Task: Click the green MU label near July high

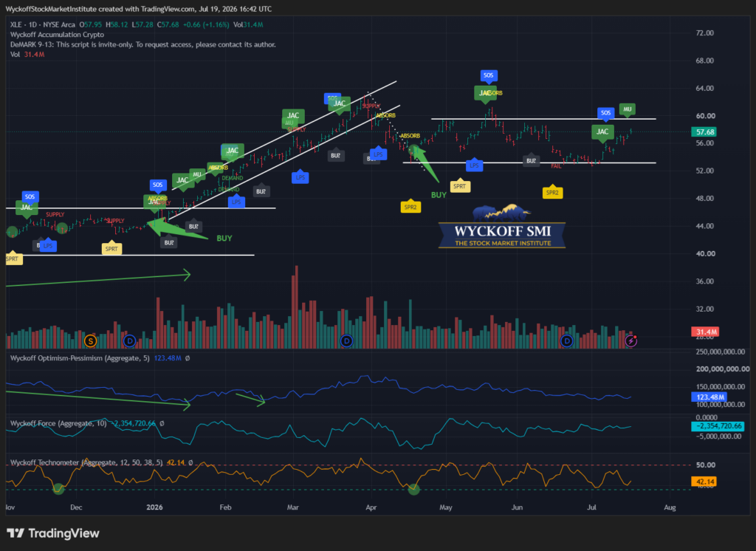Action: [x=627, y=109]
